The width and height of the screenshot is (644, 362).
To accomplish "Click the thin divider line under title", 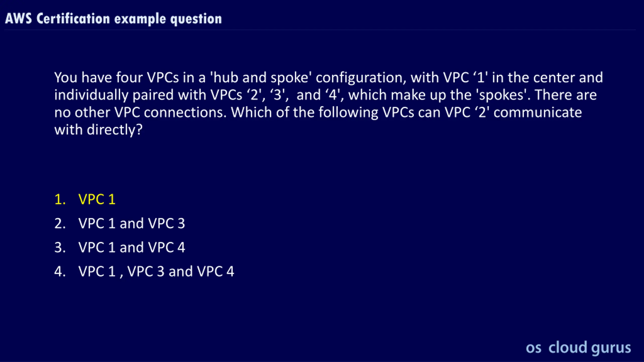I will pos(320,30).
